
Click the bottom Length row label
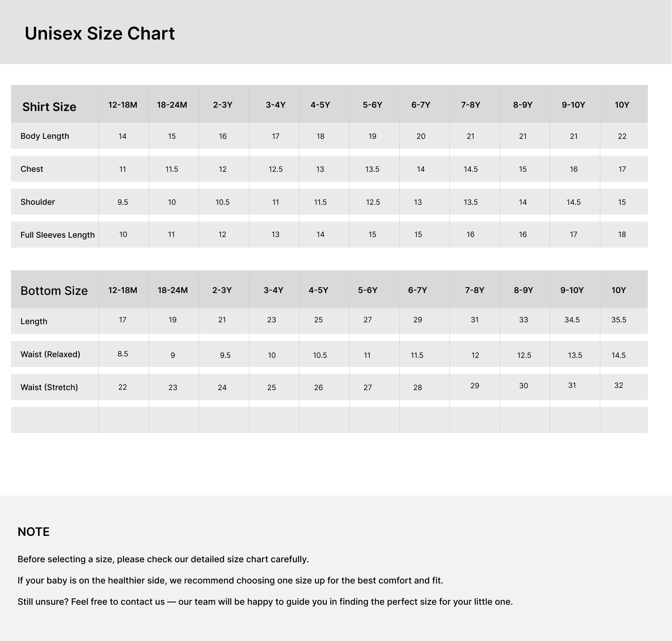(34, 322)
